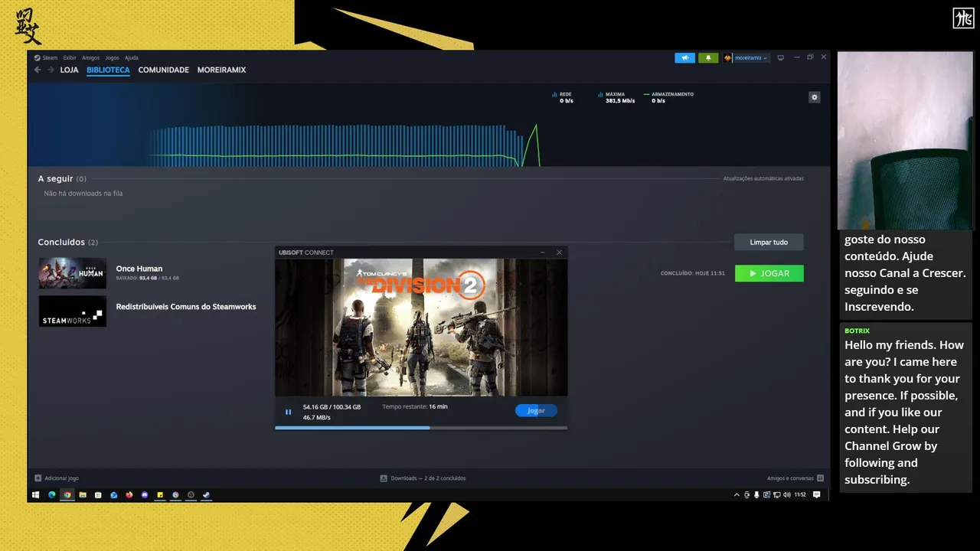Open the Windows Start menu
The image size is (980, 551).
(x=35, y=495)
